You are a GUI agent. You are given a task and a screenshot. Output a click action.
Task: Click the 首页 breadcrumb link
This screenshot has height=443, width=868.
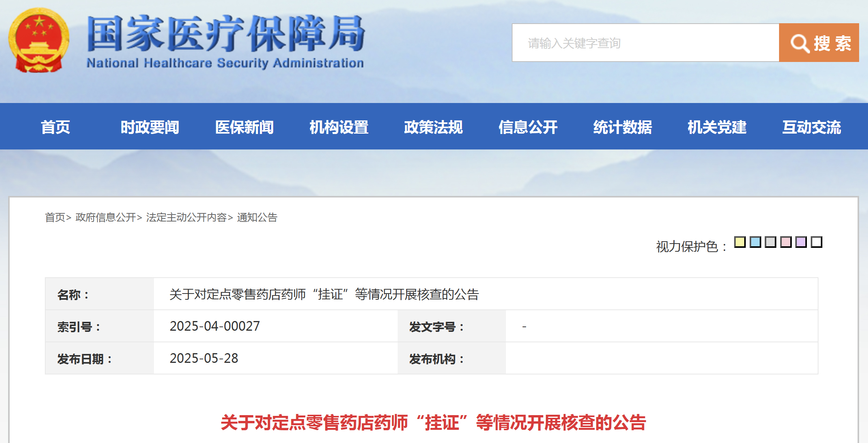tap(55, 217)
